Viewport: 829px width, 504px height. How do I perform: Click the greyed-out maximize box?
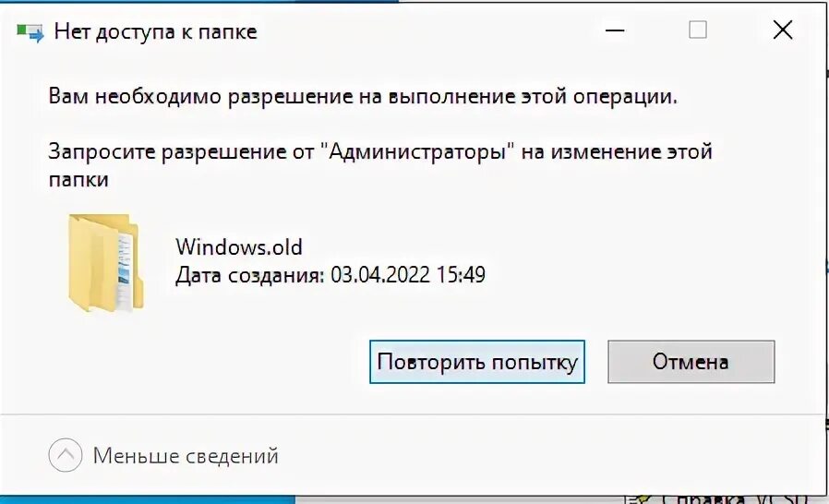[x=698, y=30]
